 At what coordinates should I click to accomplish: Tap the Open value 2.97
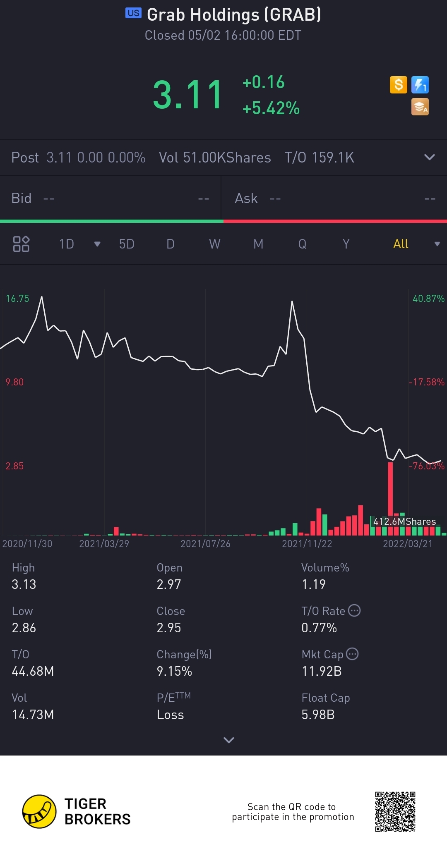[x=169, y=584]
